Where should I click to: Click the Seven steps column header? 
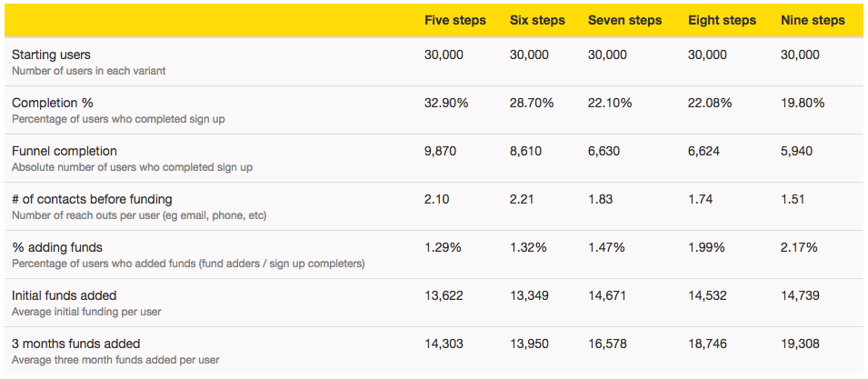click(x=624, y=21)
